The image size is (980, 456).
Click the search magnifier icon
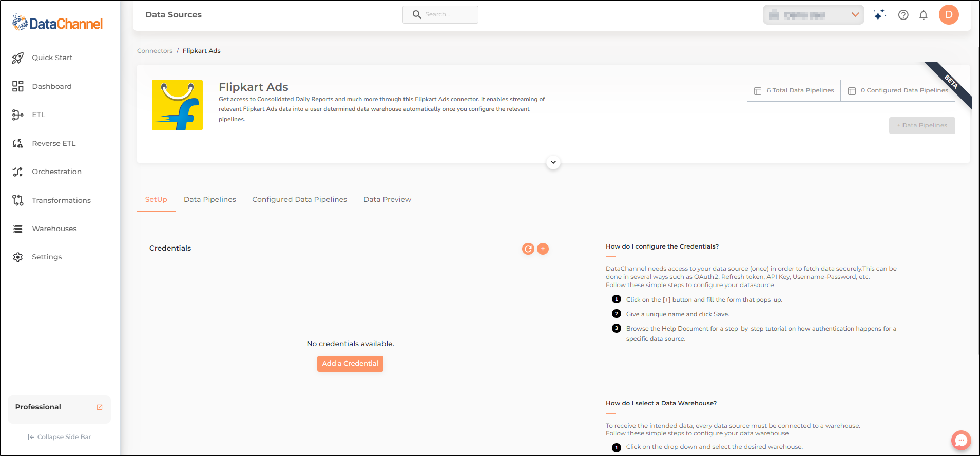click(417, 15)
